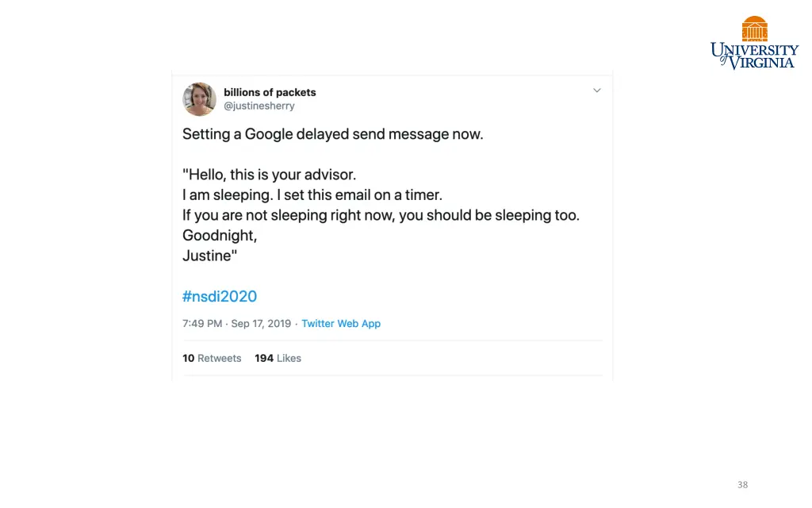Screen dimensions: 812x508
Task: Open the tweet options chevron menu
Action: click(596, 90)
